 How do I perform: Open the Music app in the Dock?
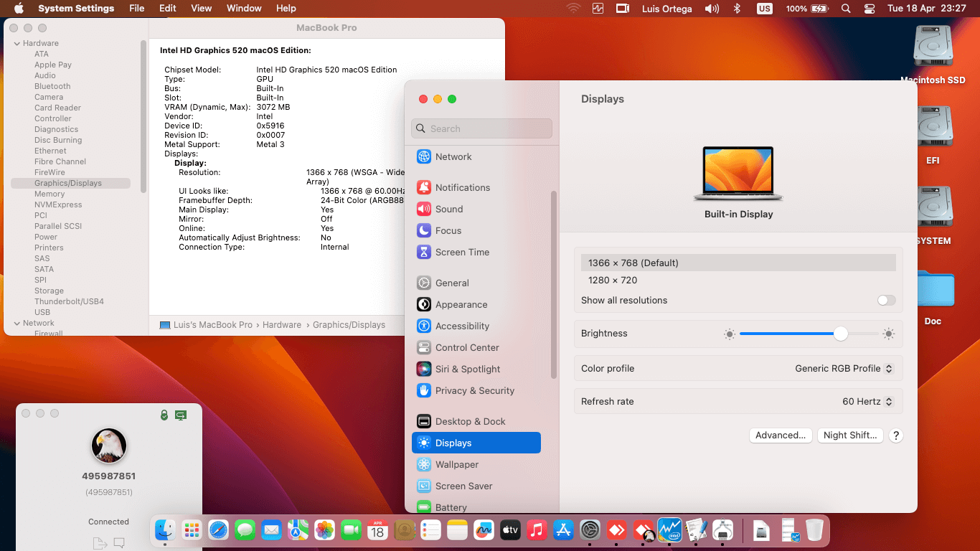click(537, 530)
